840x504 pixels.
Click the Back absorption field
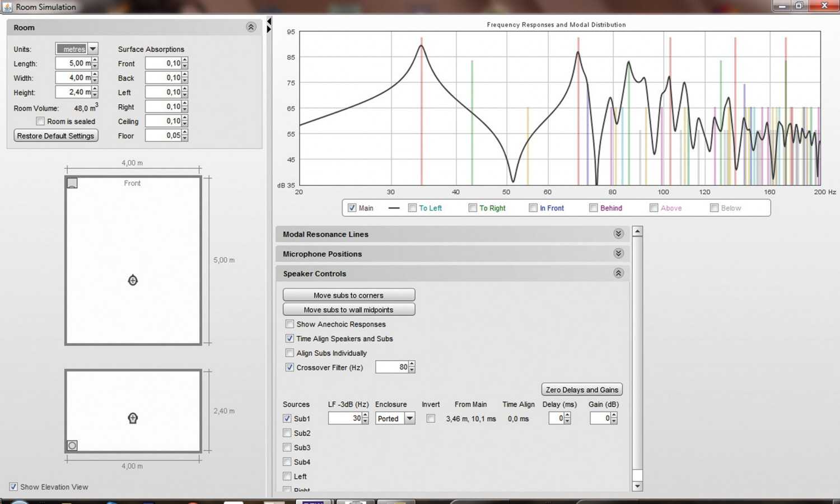click(163, 78)
